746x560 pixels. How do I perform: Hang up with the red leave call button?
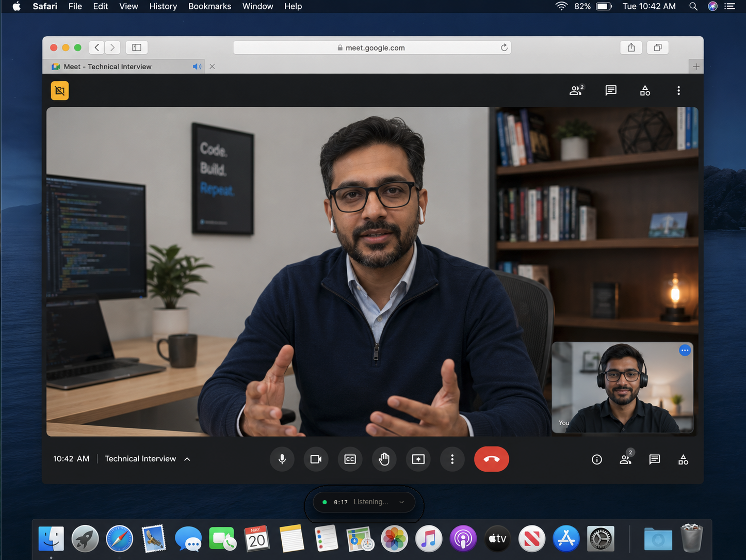[492, 459]
